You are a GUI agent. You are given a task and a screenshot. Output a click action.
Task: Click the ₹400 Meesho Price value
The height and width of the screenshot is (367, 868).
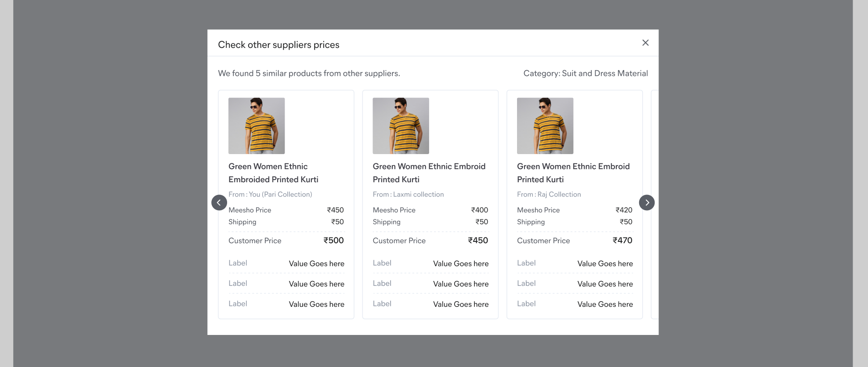(x=480, y=210)
